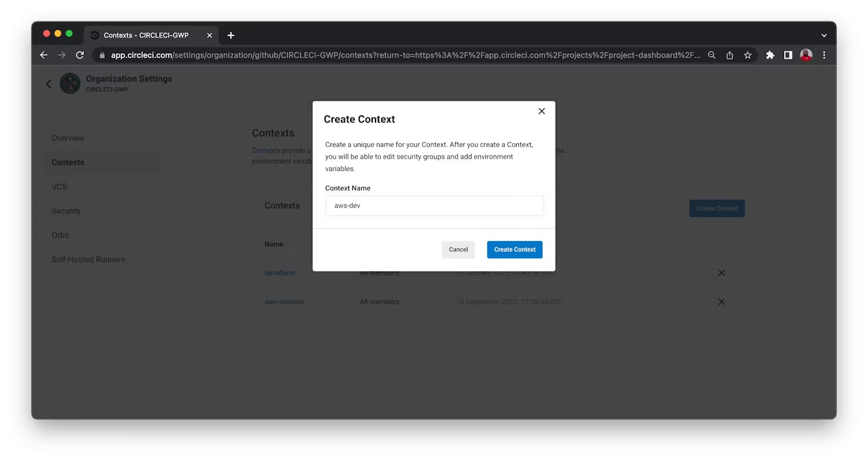Close the Contexts - CIRCLECI-GWP tab

(209, 35)
